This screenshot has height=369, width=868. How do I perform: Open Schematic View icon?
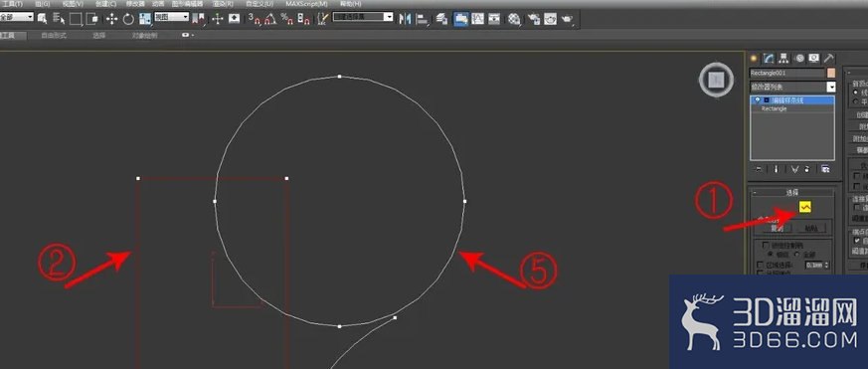pos(494,18)
